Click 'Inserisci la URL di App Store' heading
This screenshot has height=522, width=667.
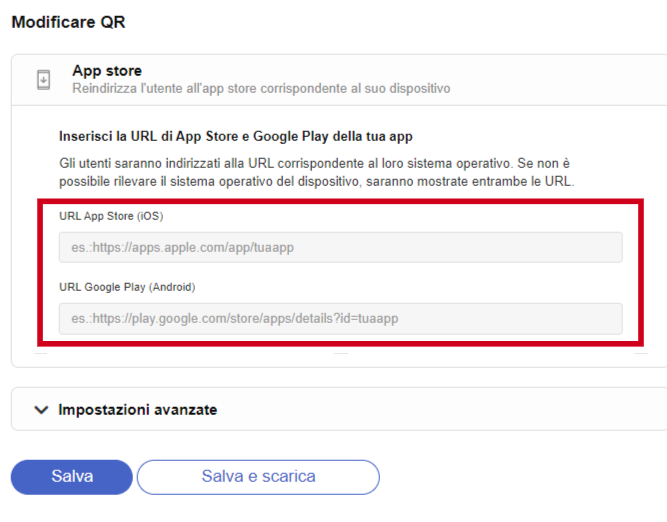coord(236,137)
